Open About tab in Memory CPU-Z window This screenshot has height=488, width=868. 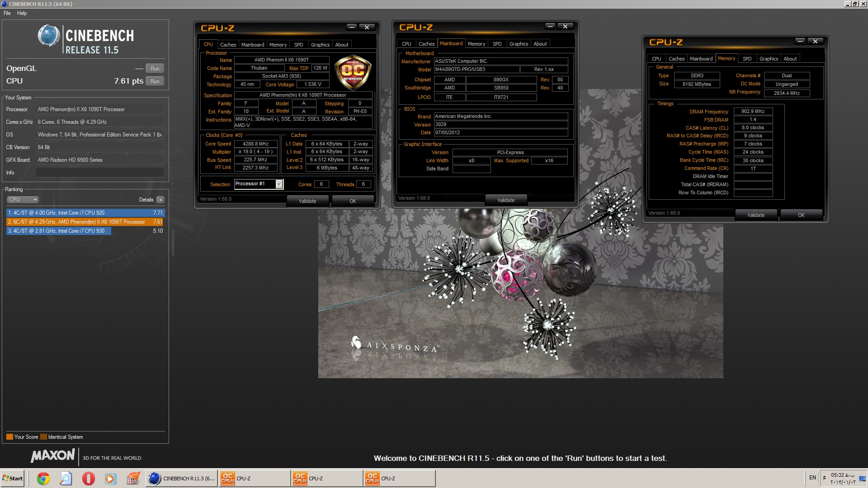(790, 59)
